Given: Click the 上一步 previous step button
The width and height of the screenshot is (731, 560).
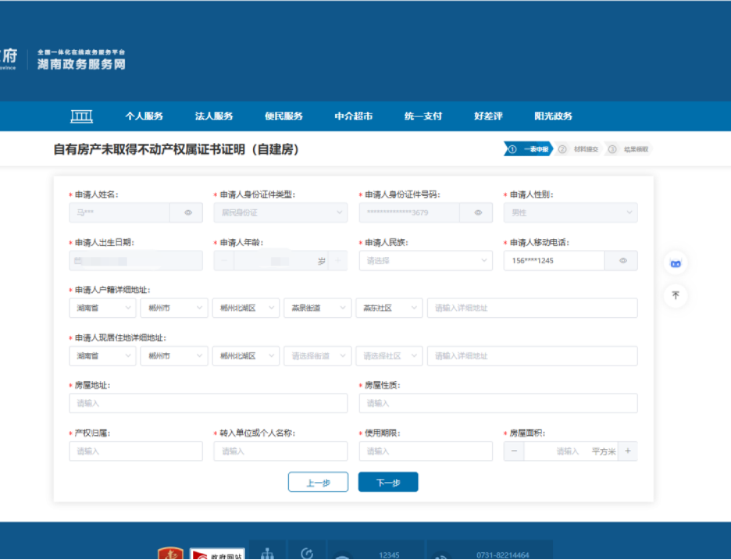Looking at the screenshot, I should pyautogui.click(x=318, y=482).
